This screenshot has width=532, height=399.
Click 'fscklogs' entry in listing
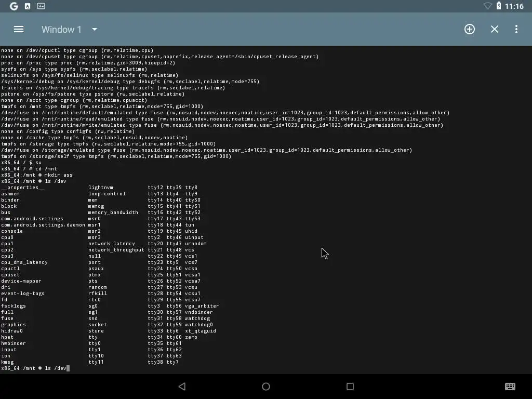tap(13, 306)
